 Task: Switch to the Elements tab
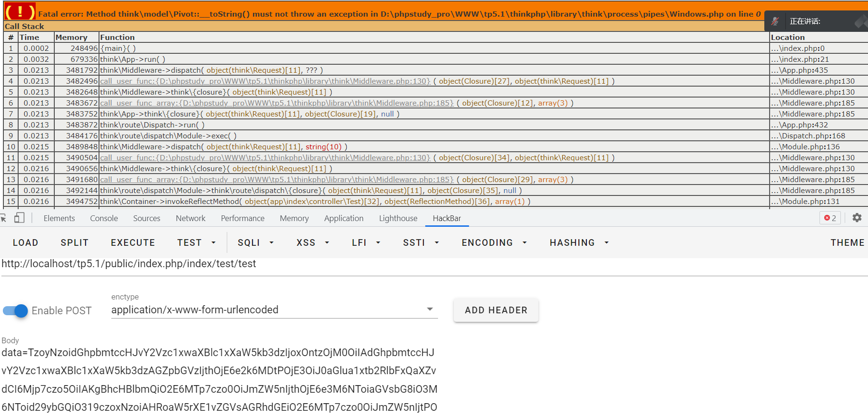click(59, 218)
